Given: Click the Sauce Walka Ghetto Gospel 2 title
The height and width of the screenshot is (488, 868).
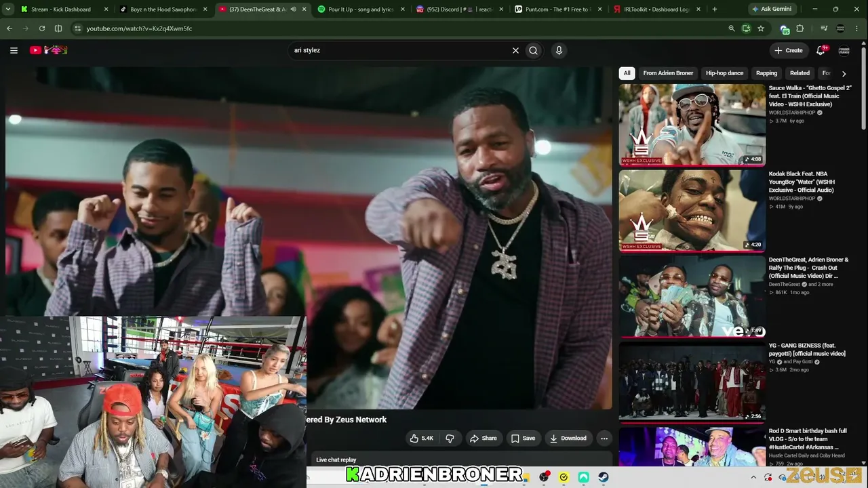Looking at the screenshot, I should point(810,96).
